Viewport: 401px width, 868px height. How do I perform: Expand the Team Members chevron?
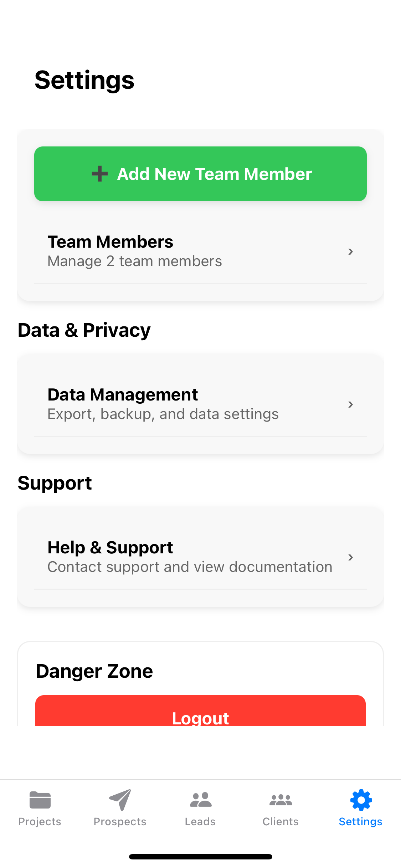pos(351,252)
